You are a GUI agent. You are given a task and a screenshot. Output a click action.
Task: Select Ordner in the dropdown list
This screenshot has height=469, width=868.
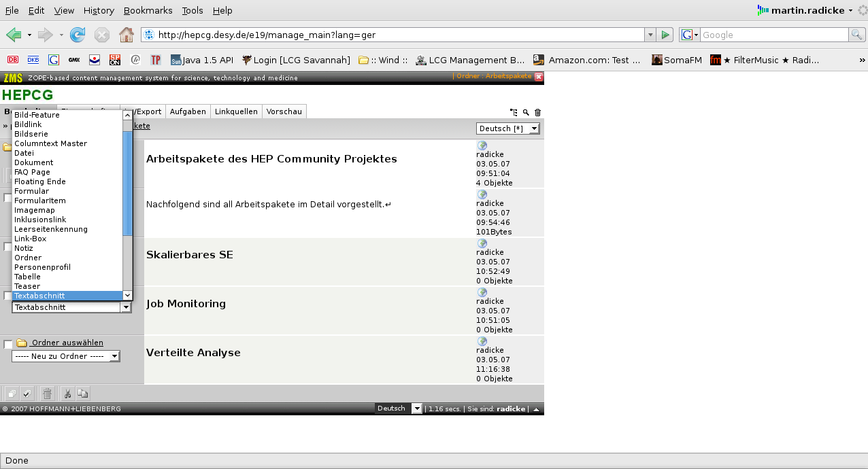click(x=67, y=258)
